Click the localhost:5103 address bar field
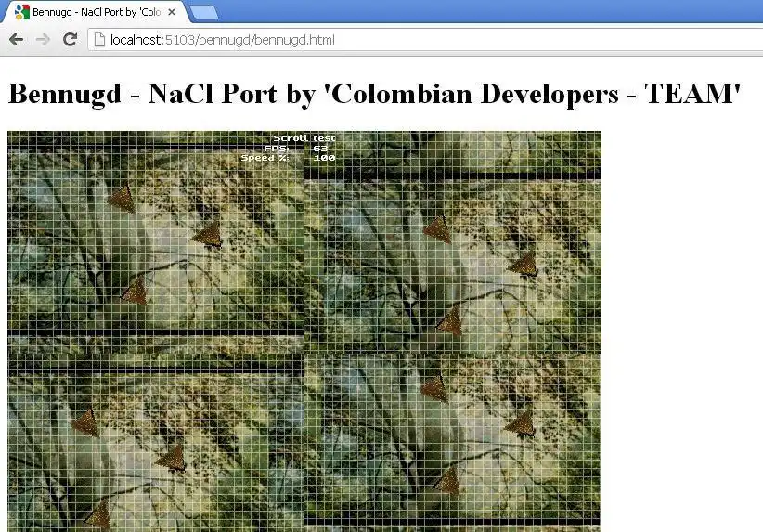763x532 pixels. (425, 40)
